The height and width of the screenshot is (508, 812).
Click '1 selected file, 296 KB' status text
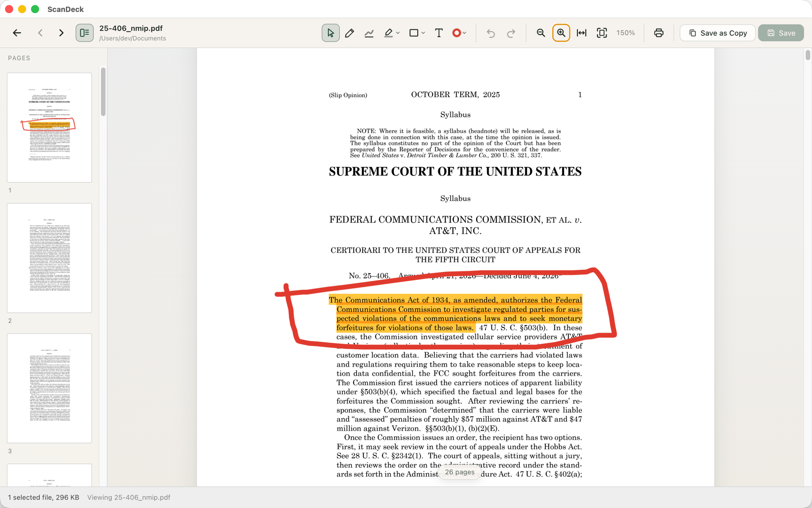43,498
